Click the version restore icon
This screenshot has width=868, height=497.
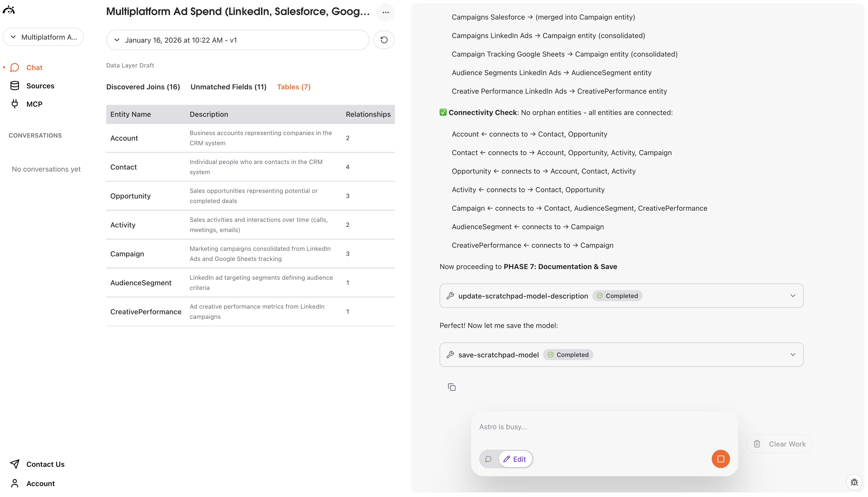pos(384,40)
